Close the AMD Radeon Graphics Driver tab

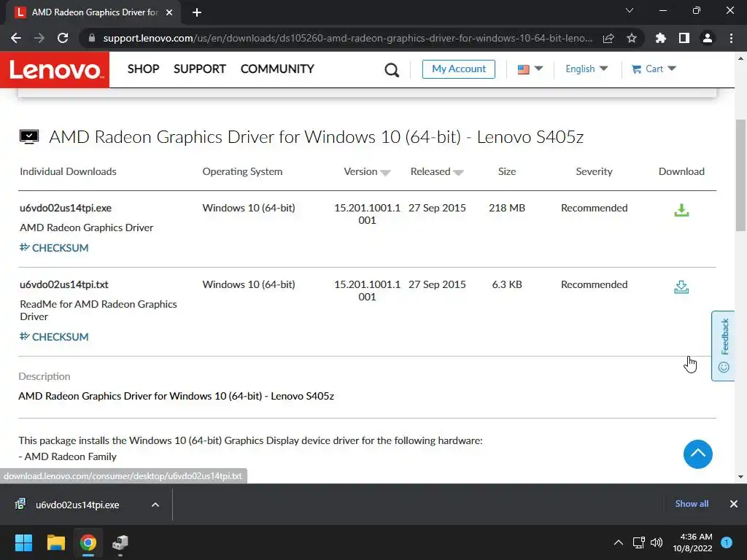169,12
